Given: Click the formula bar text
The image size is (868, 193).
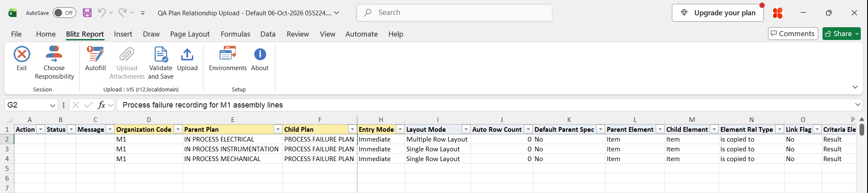Looking at the screenshot, I should [x=203, y=105].
